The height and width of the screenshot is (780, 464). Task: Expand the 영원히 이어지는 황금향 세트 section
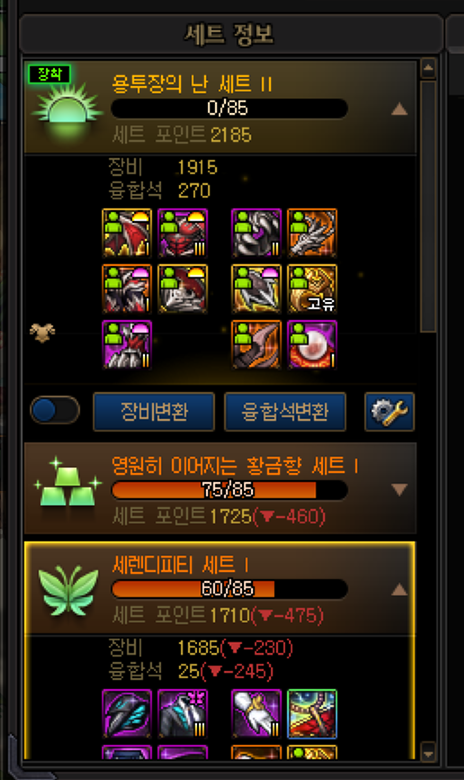pyautogui.click(x=399, y=490)
